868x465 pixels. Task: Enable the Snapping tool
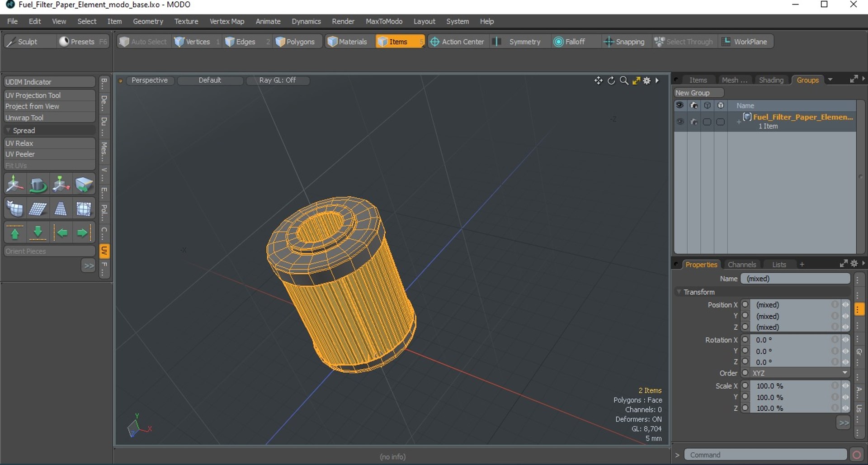coord(624,42)
